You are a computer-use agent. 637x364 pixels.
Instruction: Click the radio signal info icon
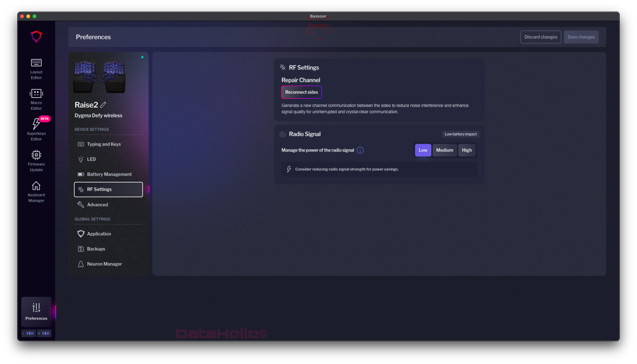pyautogui.click(x=360, y=150)
